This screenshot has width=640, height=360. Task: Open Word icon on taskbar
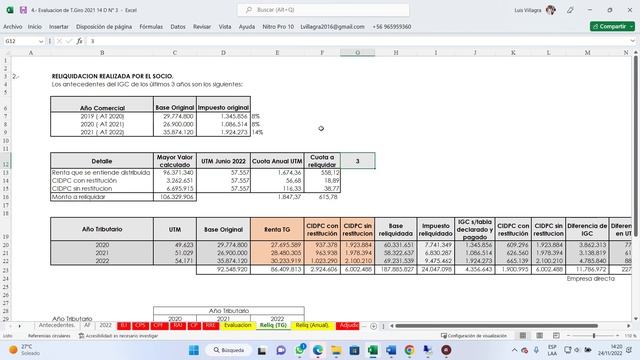pyautogui.click(x=391, y=350)
